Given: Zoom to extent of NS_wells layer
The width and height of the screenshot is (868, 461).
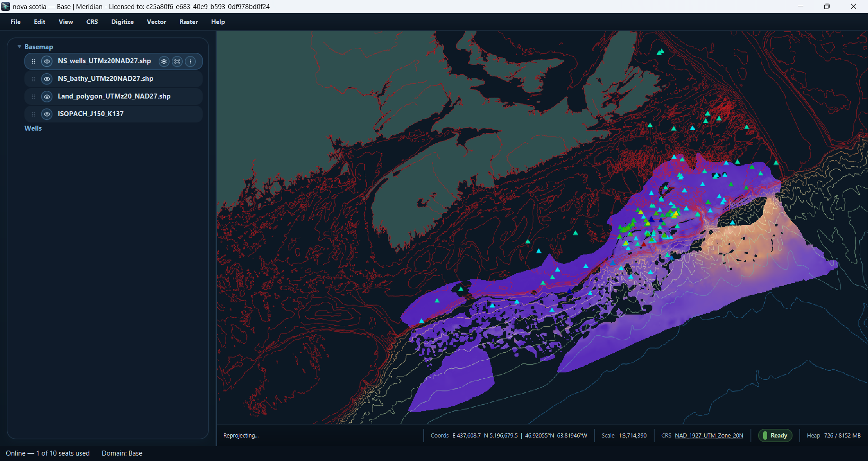Looking at the screenshot, I should click(177, 61).
